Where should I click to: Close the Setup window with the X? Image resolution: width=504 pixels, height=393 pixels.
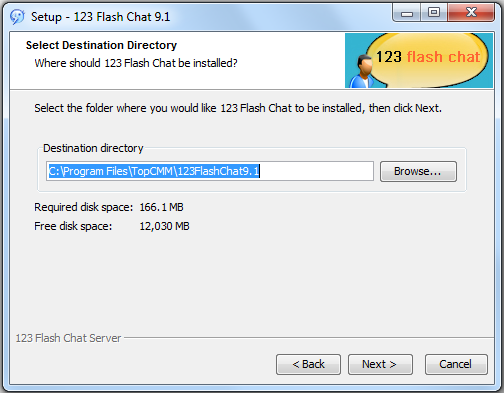(471, 13)
